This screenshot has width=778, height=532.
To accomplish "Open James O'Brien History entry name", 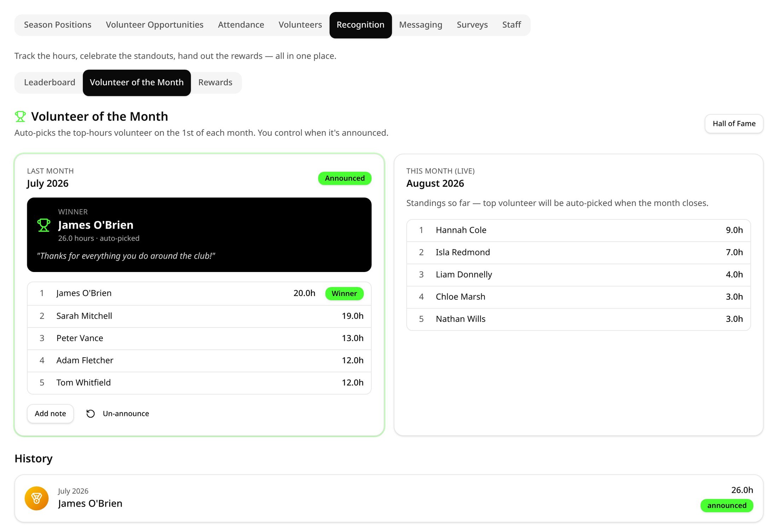I will (90, 504).
